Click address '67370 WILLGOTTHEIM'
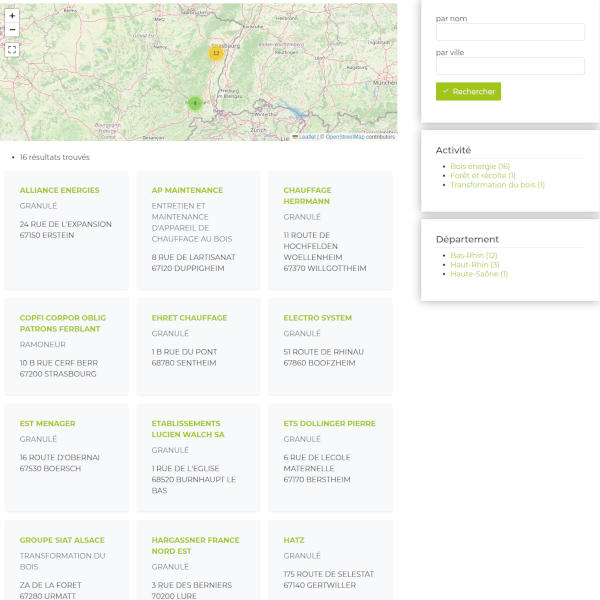Viewport: 600px width, 600px height. [x=325, y=268]
